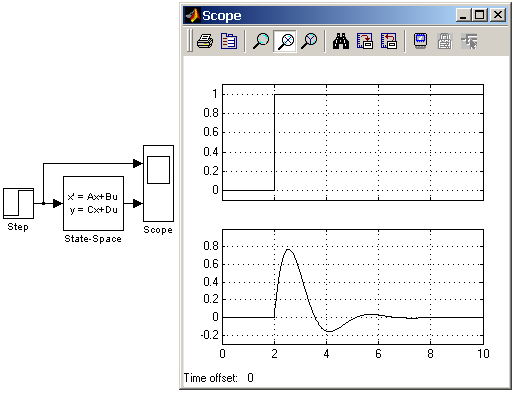This screenshot has width=517, height=394.
Task: Click the '-0.2' y-axis label
Action: pyautogui.click(x=210, y=335)
